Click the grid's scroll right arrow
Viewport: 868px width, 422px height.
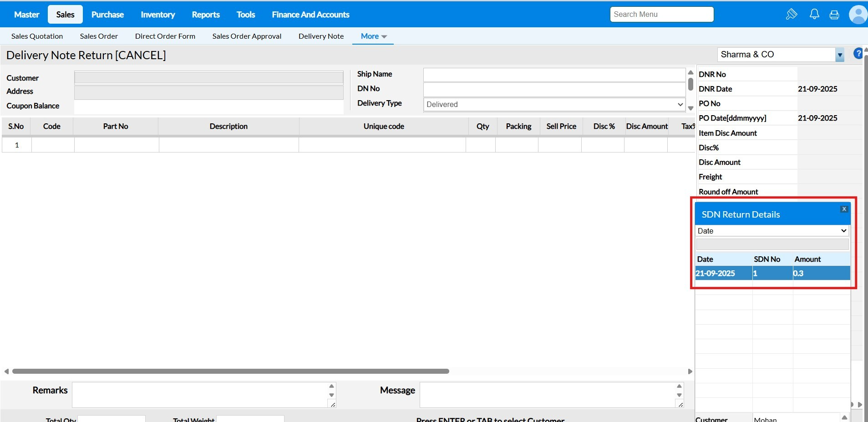[690, 371]
